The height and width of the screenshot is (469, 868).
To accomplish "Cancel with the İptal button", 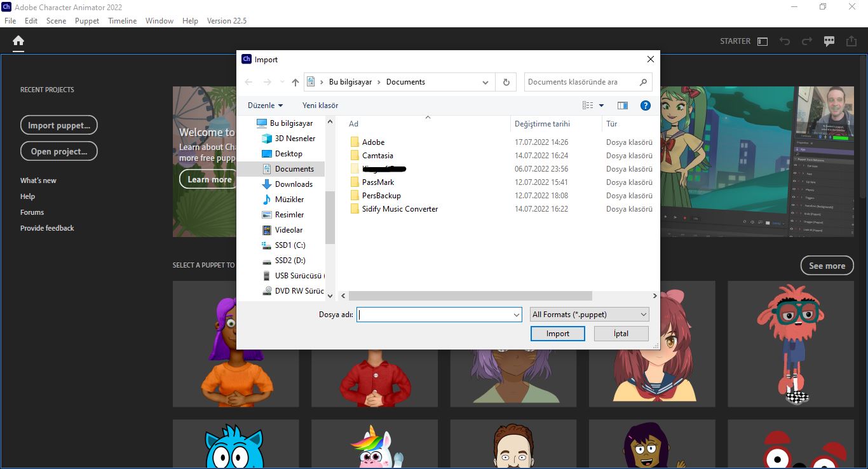I will pyautogui.click(x=621, y=334).
